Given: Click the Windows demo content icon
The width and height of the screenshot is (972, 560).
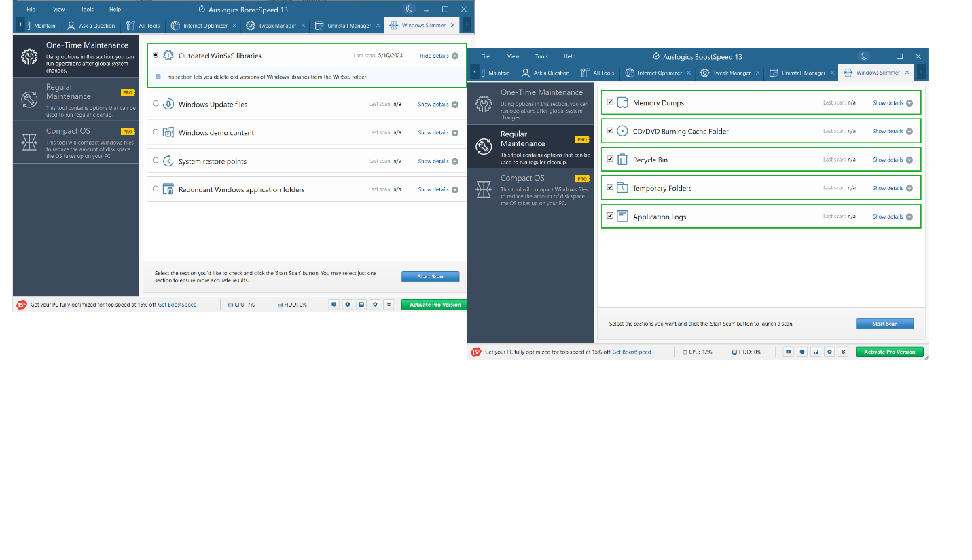Looking at the screenshot, I should (x=168, y=132).
